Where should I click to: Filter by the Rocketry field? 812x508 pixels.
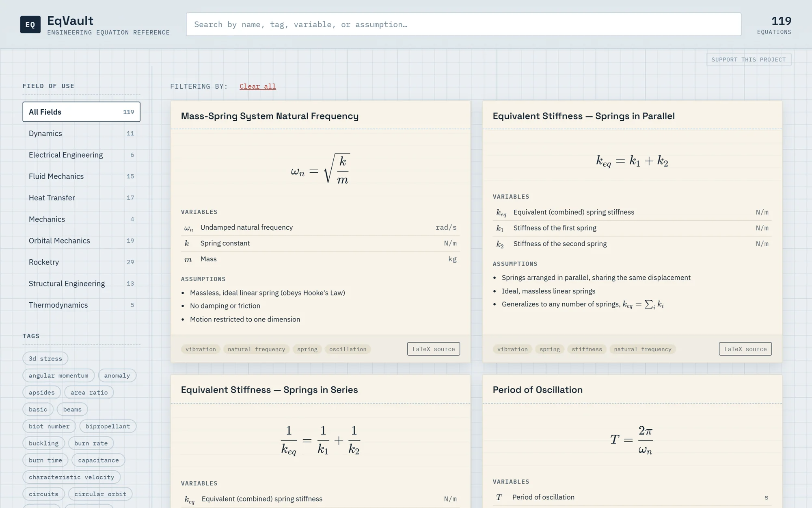(81, 262)
